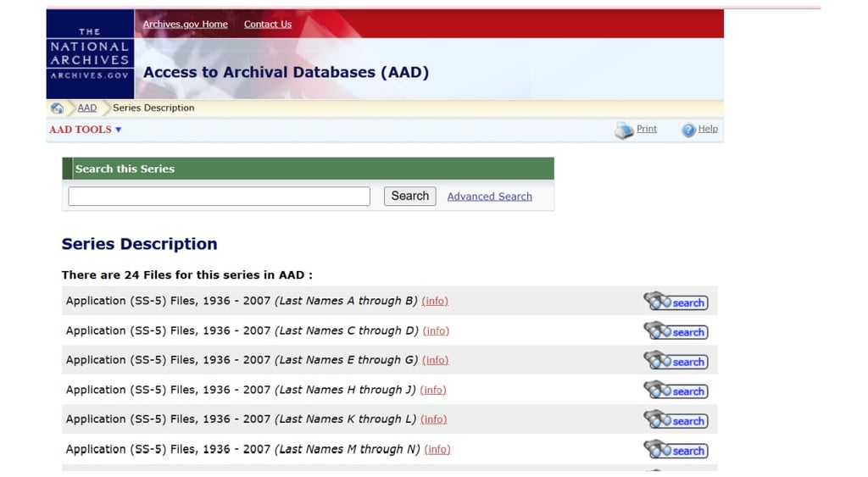The height and width of the screenshot is (477, 868).
Task: Open info for Last Names M through N
Action: pos(437,449)
